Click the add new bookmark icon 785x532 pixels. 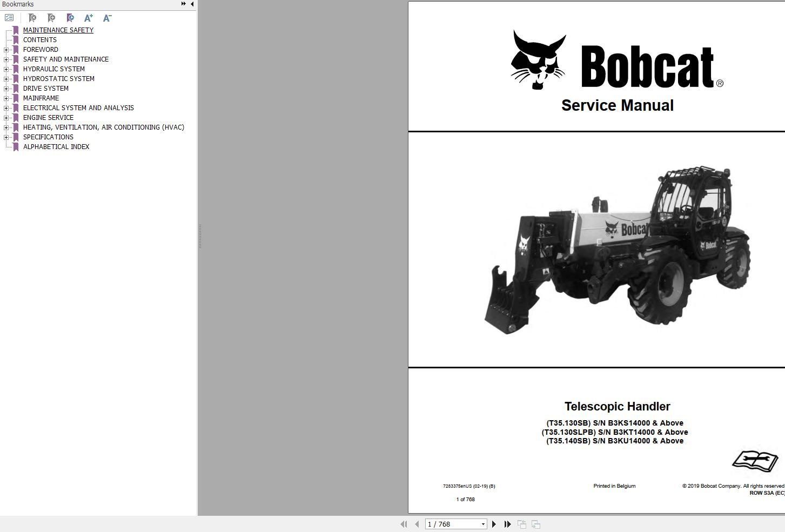coord(51,18)
